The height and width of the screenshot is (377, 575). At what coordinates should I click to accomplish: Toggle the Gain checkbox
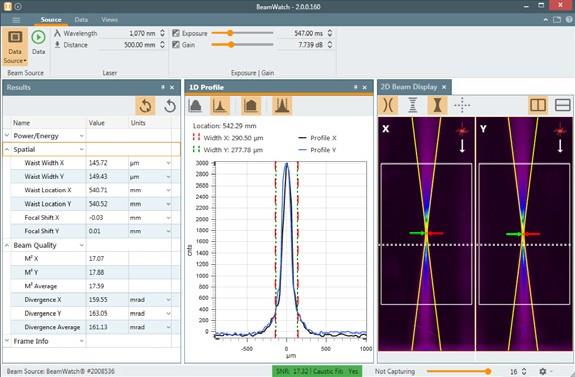point(176,45)
